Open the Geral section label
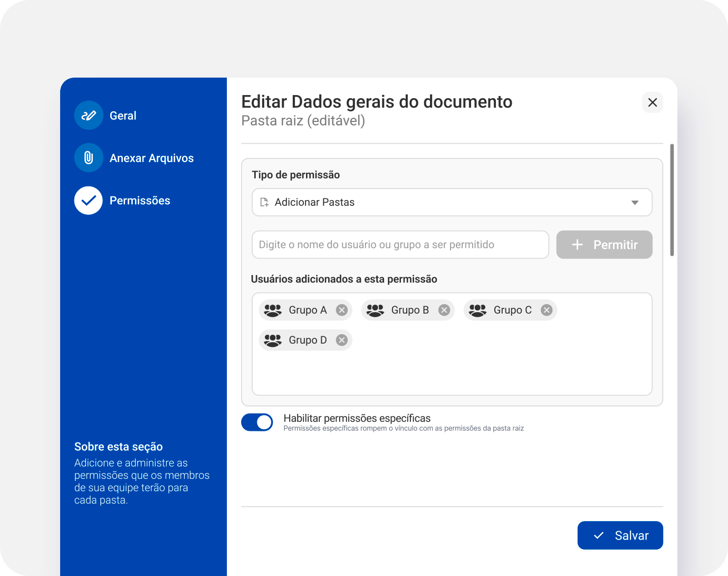This screenshot has width=728, height=576. click(x=123, y=116)
